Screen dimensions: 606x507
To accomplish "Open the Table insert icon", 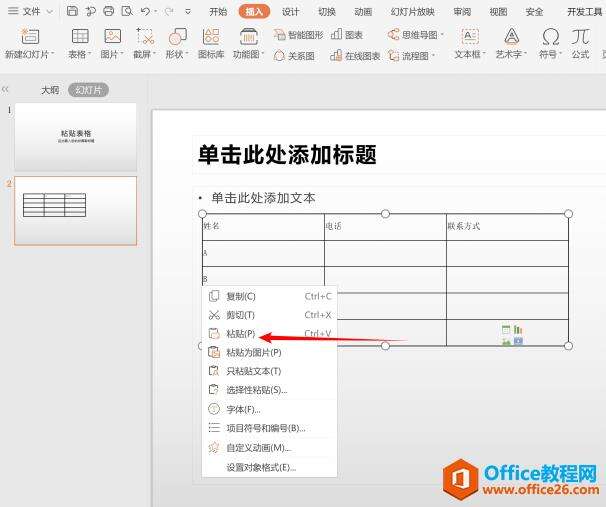I will click(x=80, y=36).
